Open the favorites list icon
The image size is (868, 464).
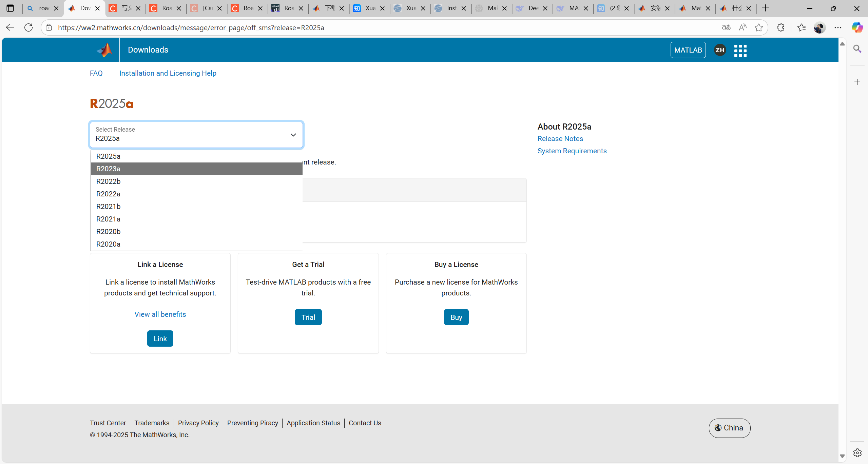point(801,27)
